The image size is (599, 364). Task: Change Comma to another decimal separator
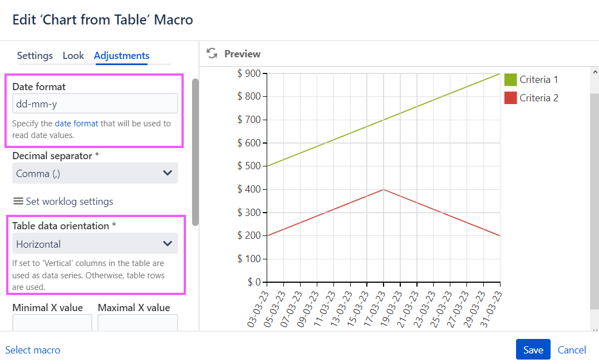[x=95, y=173]
